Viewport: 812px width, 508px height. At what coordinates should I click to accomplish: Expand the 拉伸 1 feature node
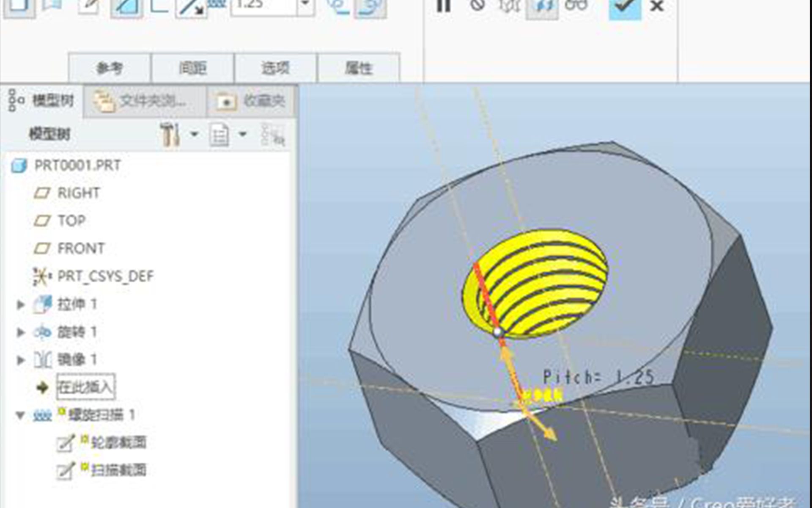(20, 304)
